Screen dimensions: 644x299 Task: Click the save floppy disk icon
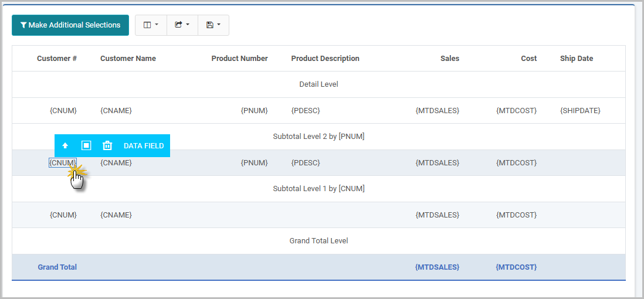tap(209, 25)
